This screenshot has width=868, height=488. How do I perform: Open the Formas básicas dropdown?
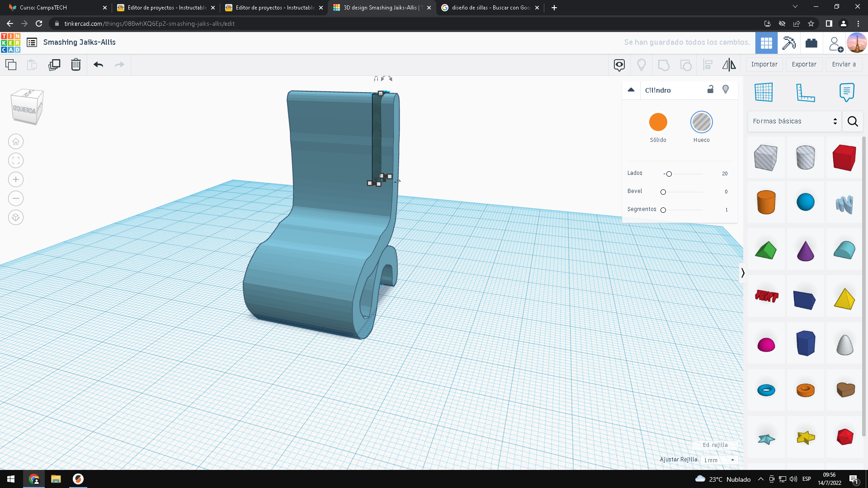coord(794,121)
